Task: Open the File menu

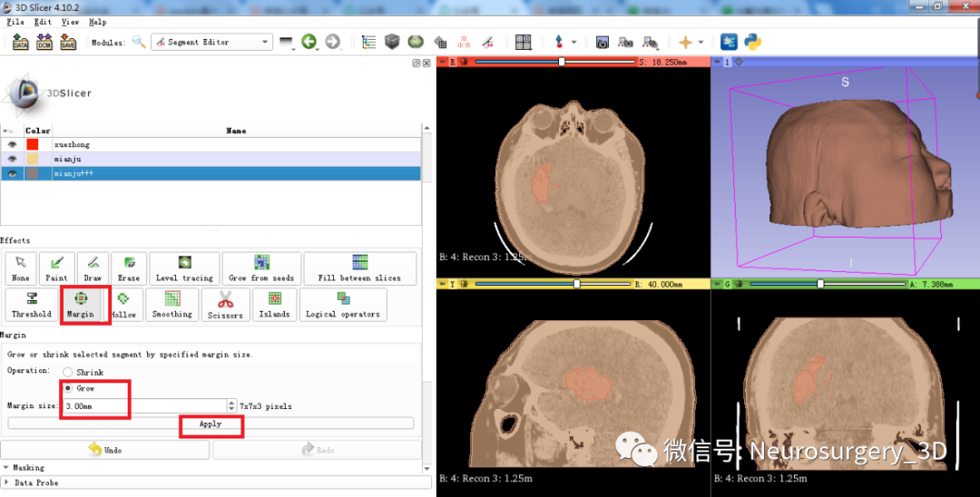Action: point(15,22)
